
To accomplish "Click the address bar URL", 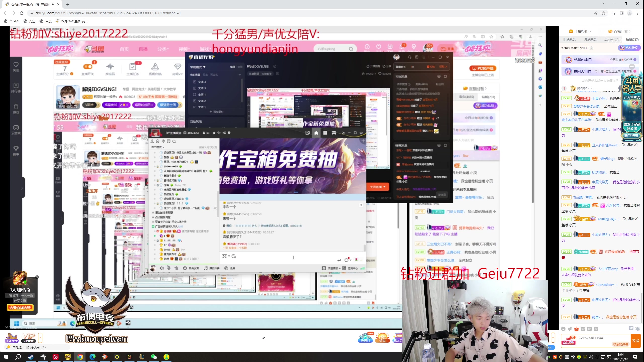I will (108, 13).
